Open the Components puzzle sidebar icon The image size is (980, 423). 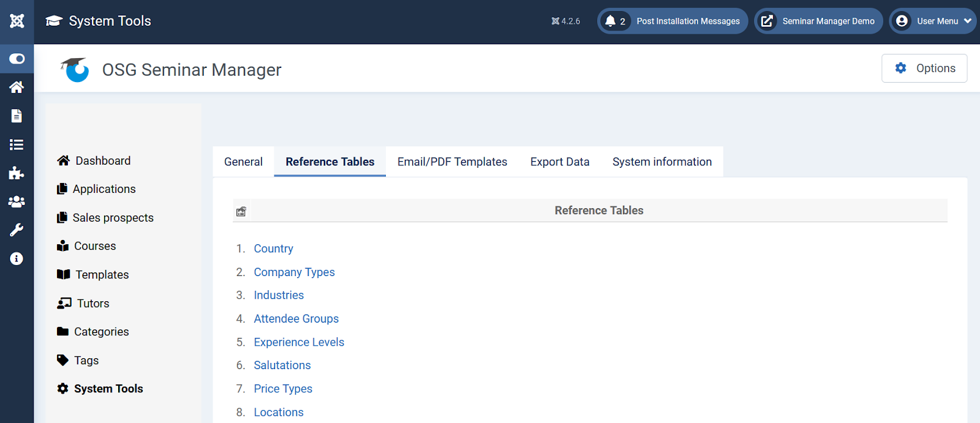[17, 173]
